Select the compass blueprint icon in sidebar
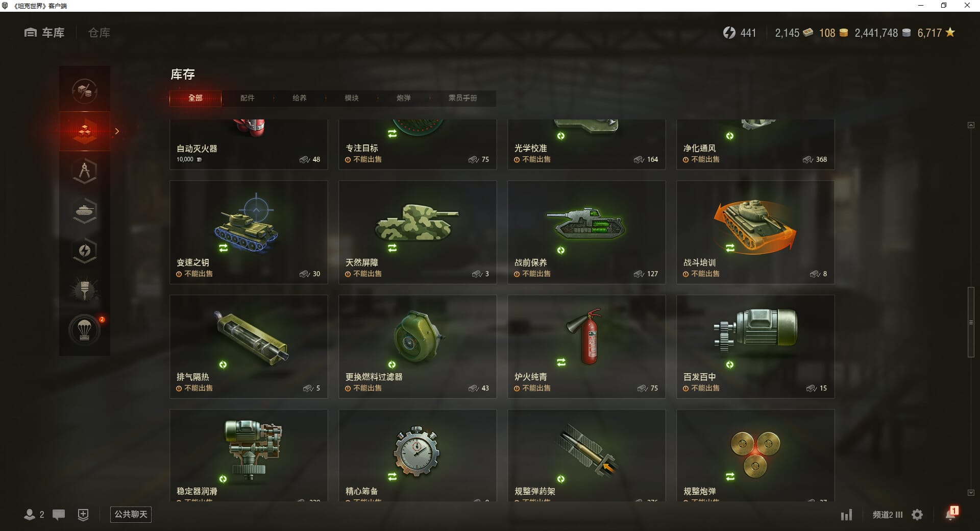980x531 pixels. (x=85, y=171)
